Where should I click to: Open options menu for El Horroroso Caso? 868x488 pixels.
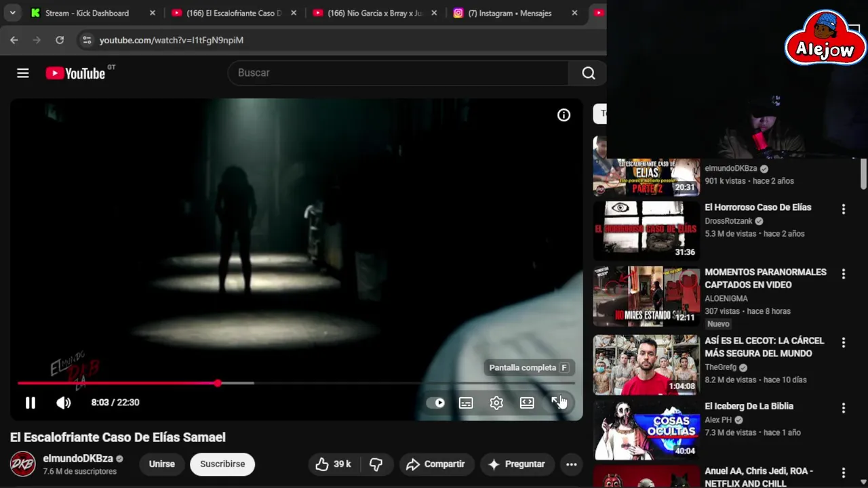844,209
